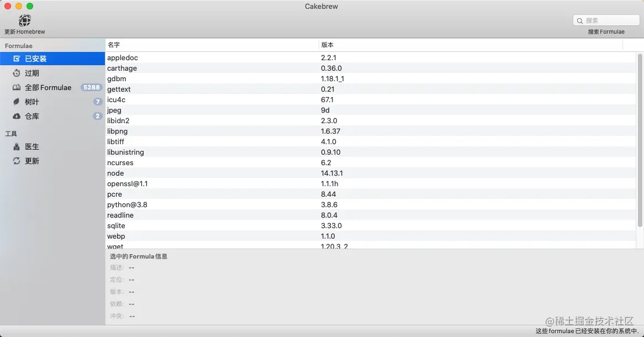Select the node formula
The image size is (644, 337).
[x=371, y=173]
